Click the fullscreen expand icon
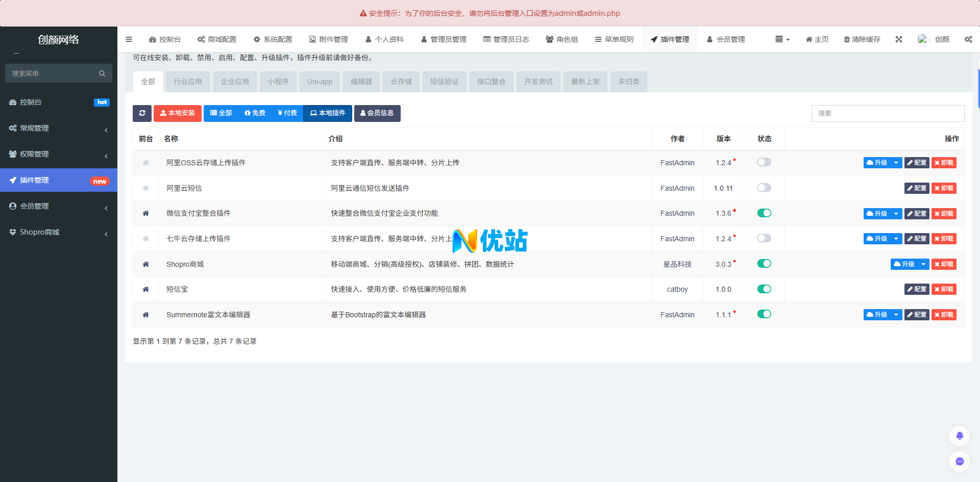 pos(899,39)
